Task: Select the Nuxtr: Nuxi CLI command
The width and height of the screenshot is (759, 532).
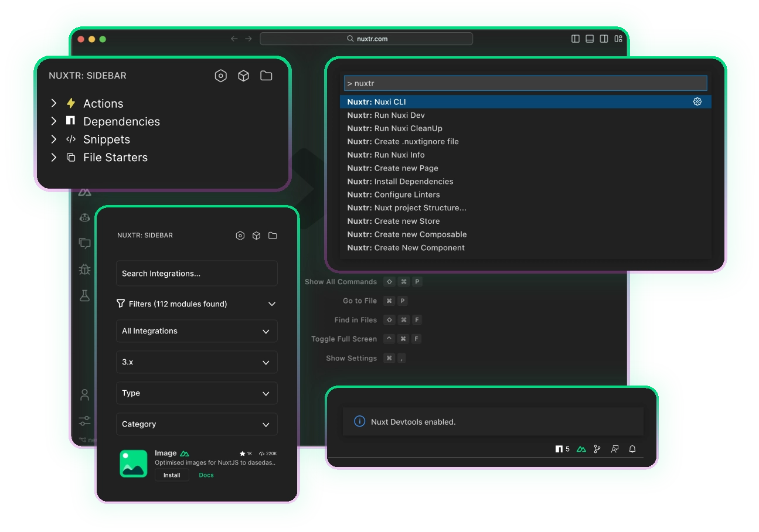Action: [x=525, y=102]
